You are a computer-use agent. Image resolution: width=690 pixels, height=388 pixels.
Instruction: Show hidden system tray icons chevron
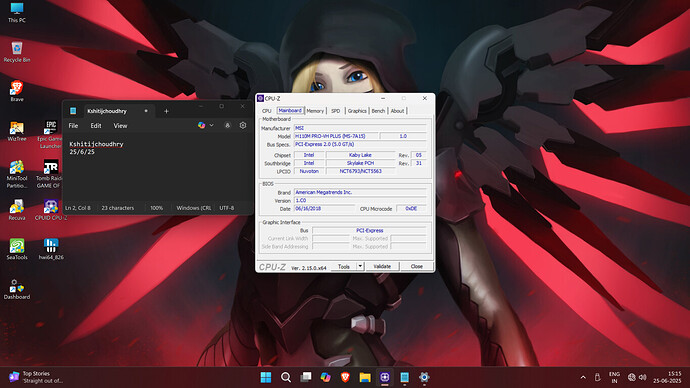tap(583, 377)
